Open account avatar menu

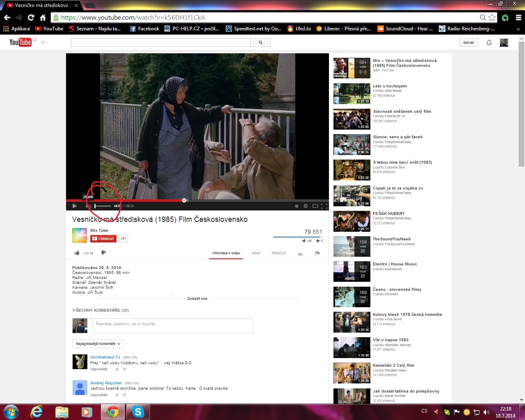(504, 42)
